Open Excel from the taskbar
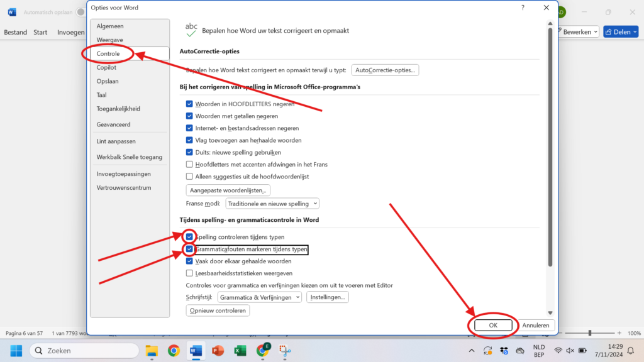The width and height of the screenshot is (644, 362). pos(240,350)
